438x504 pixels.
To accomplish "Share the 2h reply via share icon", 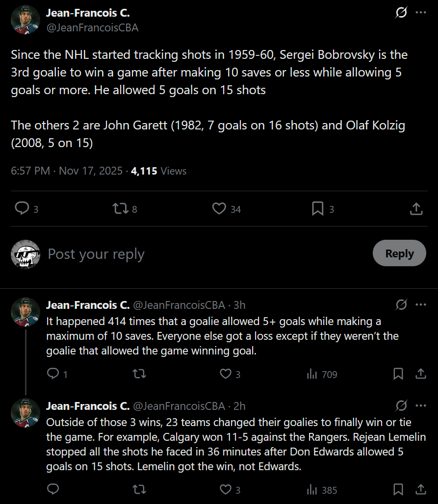I will pos(420,490).
